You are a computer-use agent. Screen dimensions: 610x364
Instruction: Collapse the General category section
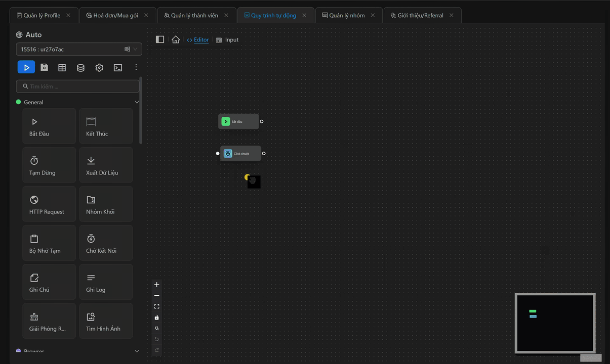click(x=137, y=102)
